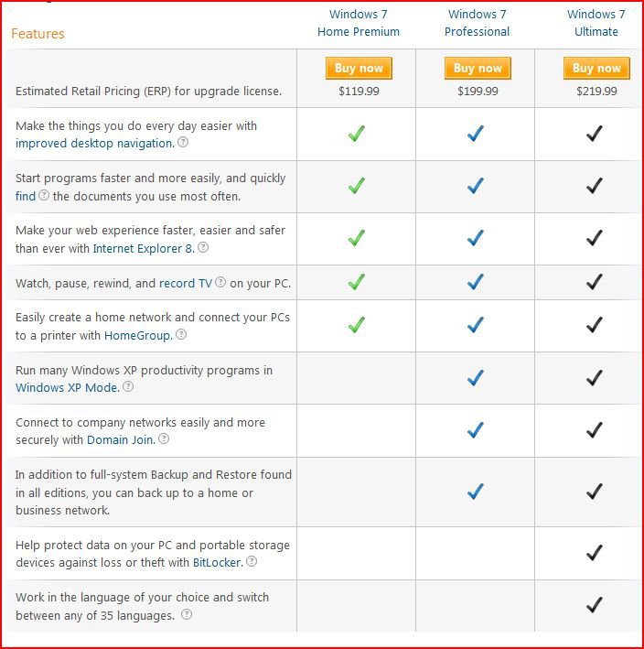Open help icon after Internet Explorer 8

pos(203,247)
